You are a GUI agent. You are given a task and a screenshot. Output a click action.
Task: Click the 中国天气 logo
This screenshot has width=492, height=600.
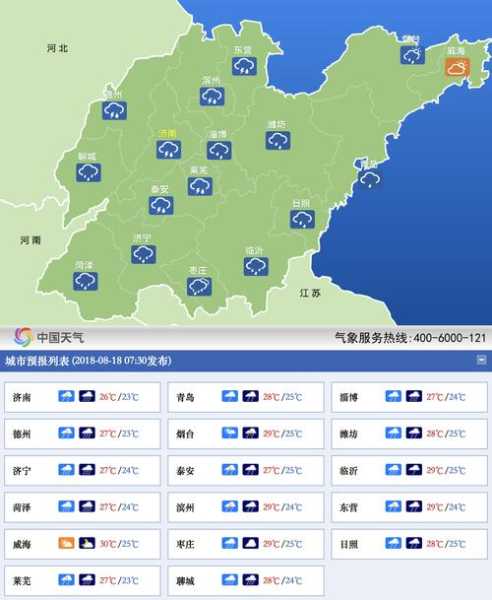49,337
